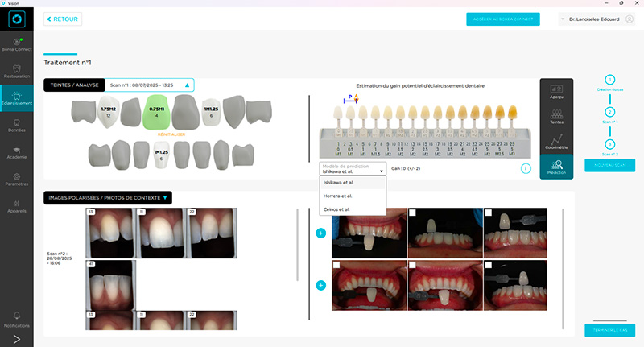Select the Prédiction panel tab
This screenshot has height=347, width=644.
pos(556,167)
